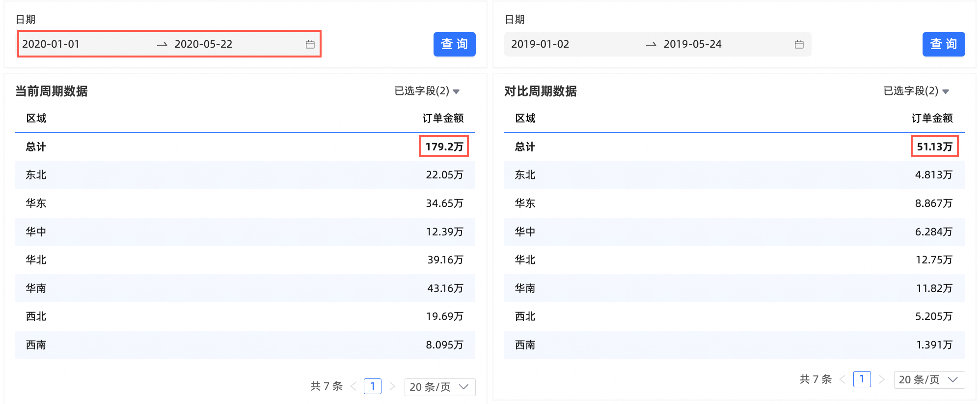Select page 1 in comparison period pagination
Viewport: 980px width, 404px height.
click(862, 379)
